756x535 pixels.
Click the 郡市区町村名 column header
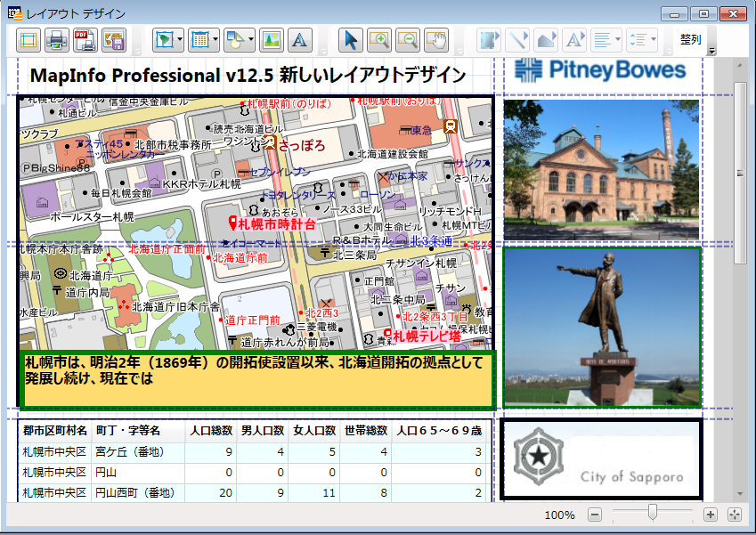click(54, 431)
